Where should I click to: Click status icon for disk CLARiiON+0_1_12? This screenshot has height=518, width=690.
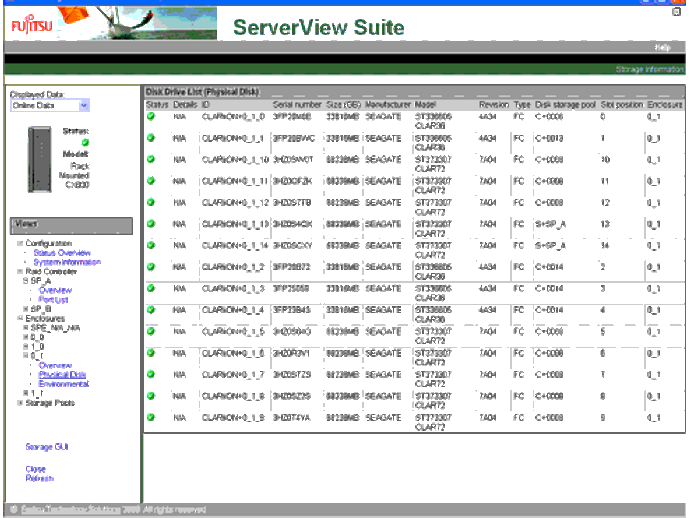[x=151, y=202]
